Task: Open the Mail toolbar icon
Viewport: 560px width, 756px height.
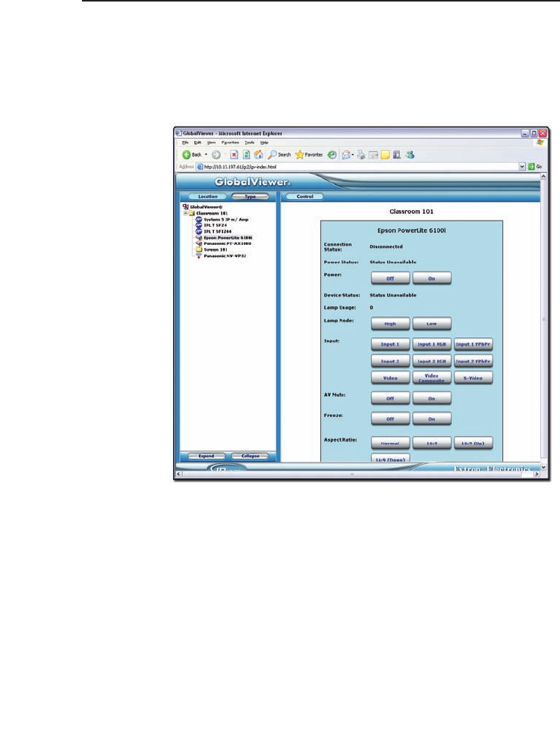Action: 348,155
